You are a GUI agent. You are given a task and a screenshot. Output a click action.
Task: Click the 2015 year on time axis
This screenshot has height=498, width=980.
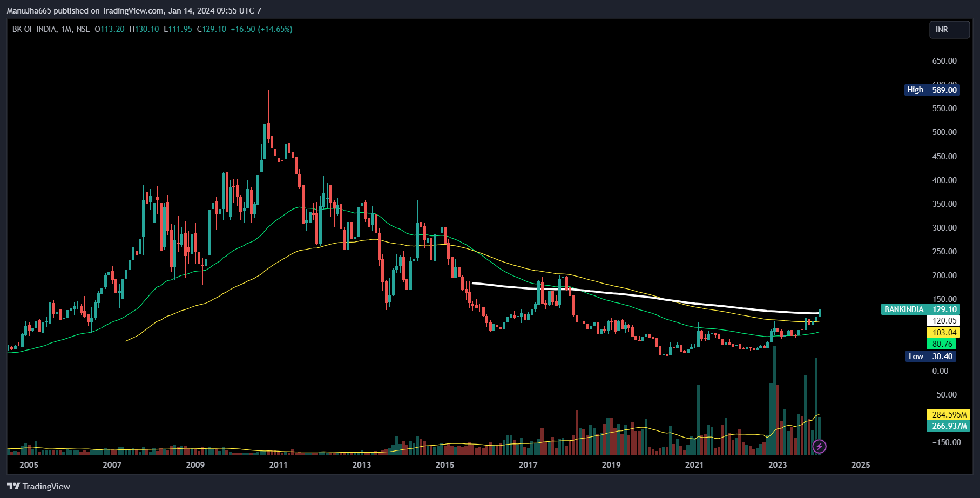click(445, 465)
